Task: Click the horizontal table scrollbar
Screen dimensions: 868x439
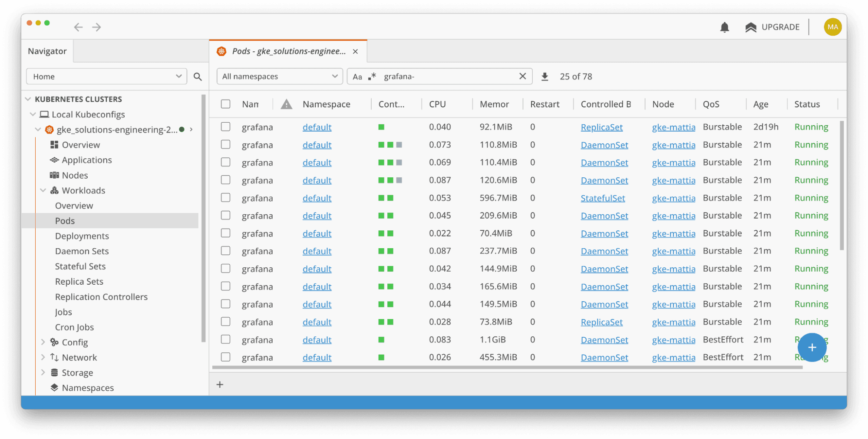Action: 507,367
